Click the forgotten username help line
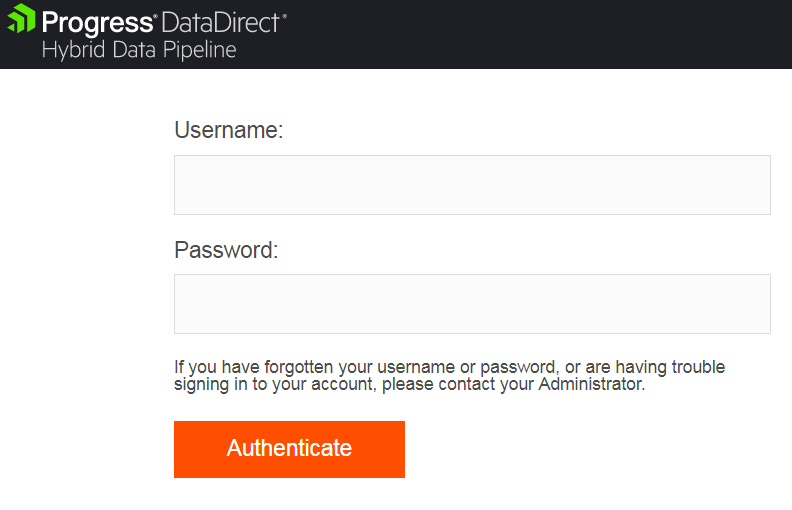 [x=449, y=367]
